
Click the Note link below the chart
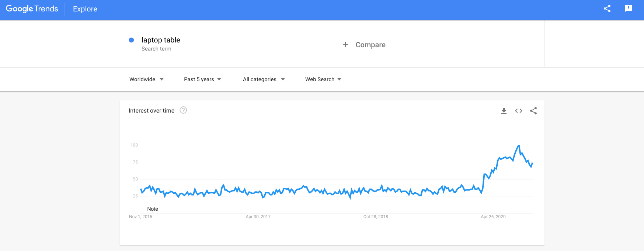153,209
